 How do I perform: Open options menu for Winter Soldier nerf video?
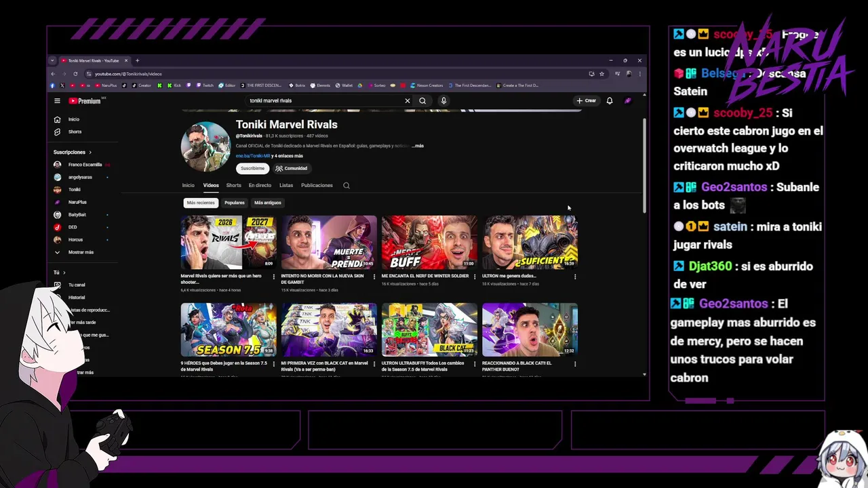point(475,277)
